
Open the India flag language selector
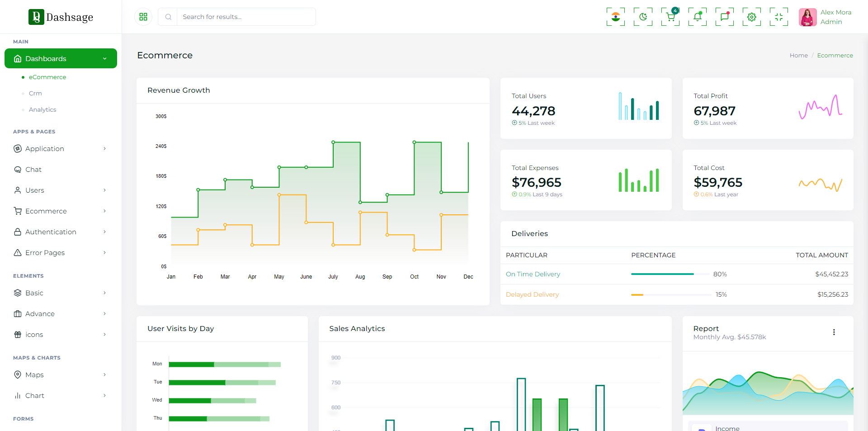point(616,17)
